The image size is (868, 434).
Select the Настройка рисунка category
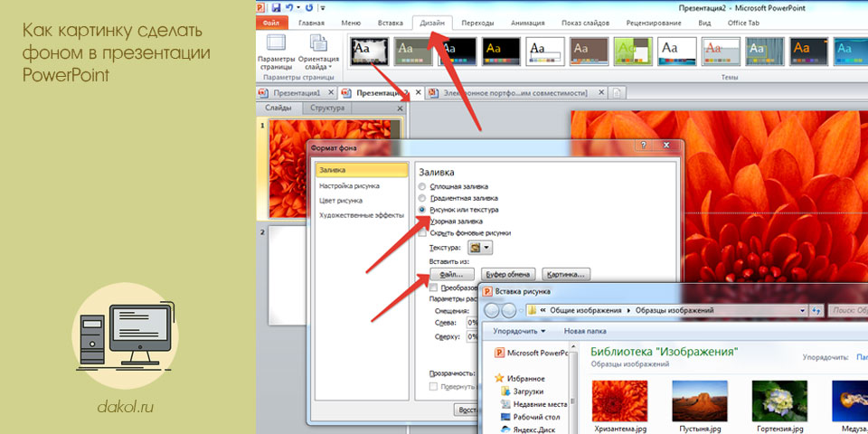(349, 185)
